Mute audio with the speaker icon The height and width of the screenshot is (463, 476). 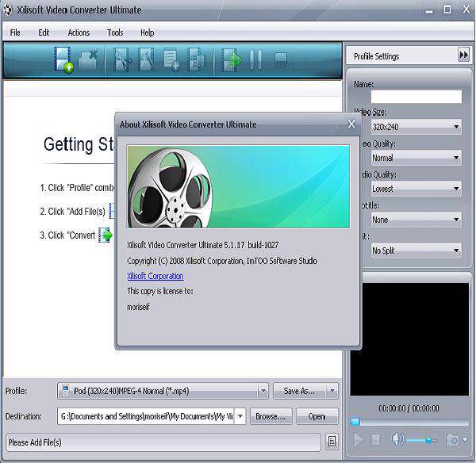point(398,439)
